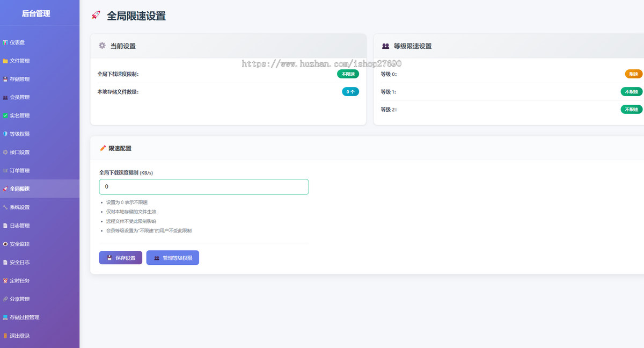Image resolution: width=644 pixels, height=348 pixels.
Task: Click the cart icon beside 订单管理
Action: pos(5,170)
